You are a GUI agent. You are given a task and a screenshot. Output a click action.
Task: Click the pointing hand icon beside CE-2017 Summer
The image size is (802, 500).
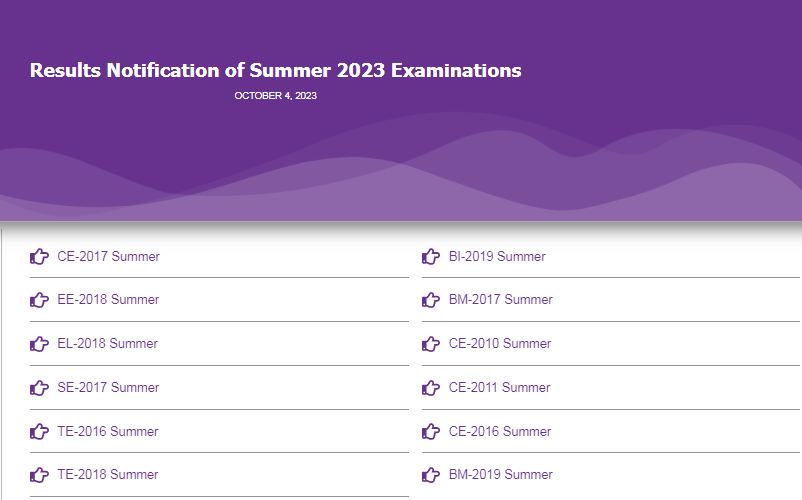pos(39,256)
